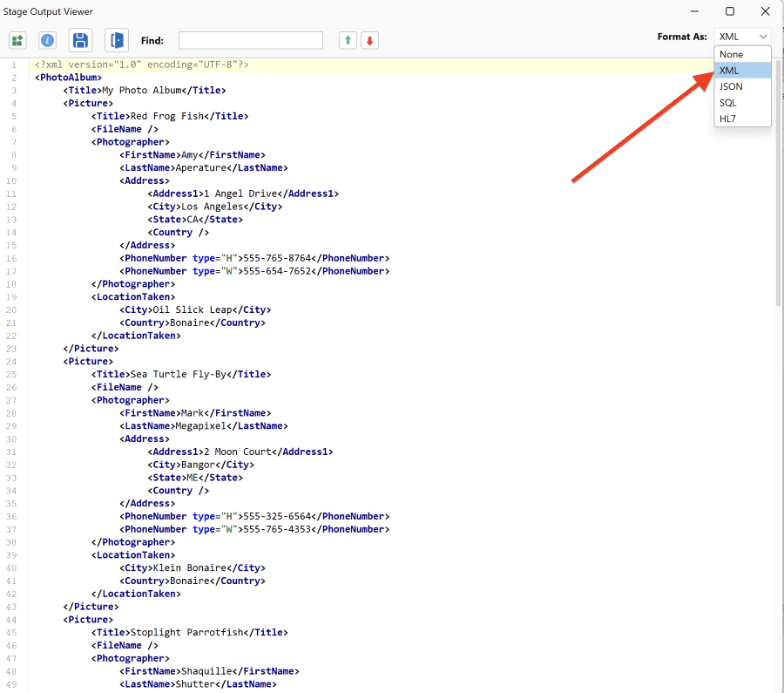The height and width of the screenshot is (693, 784).
Task: Save output using the floppy disk icon
Action: tap(80, 40)
